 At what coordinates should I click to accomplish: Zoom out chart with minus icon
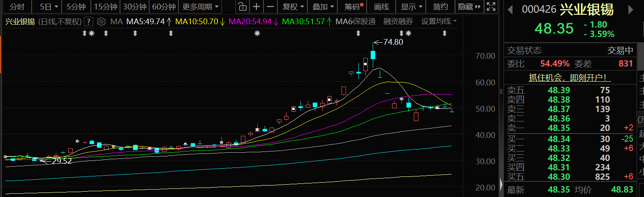click(270, 7)
